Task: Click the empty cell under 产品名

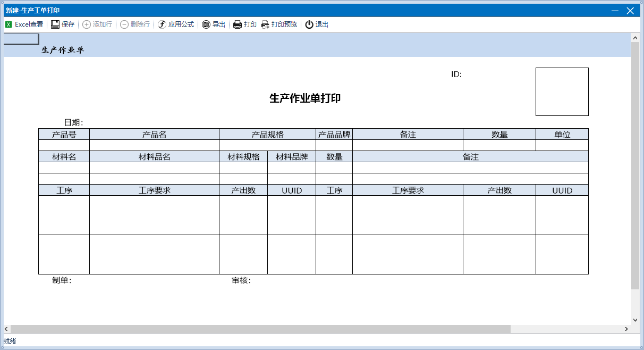Action: tap(154, 145)
